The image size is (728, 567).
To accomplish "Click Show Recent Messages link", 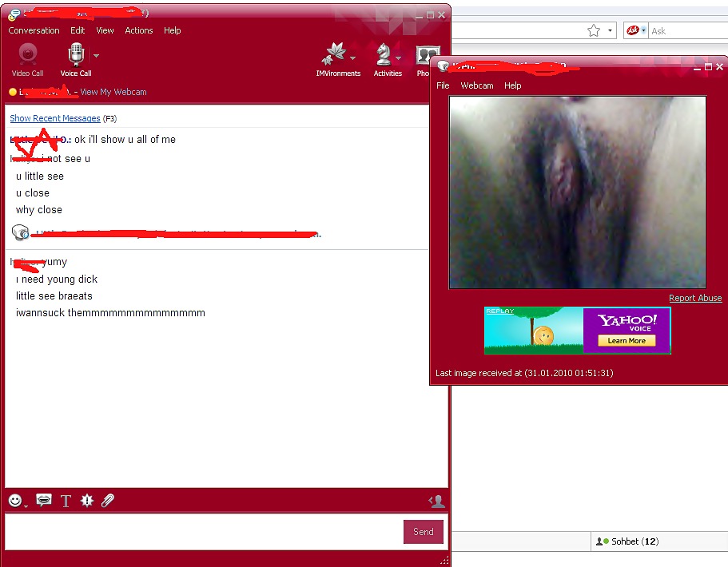I will pos(55,118).
